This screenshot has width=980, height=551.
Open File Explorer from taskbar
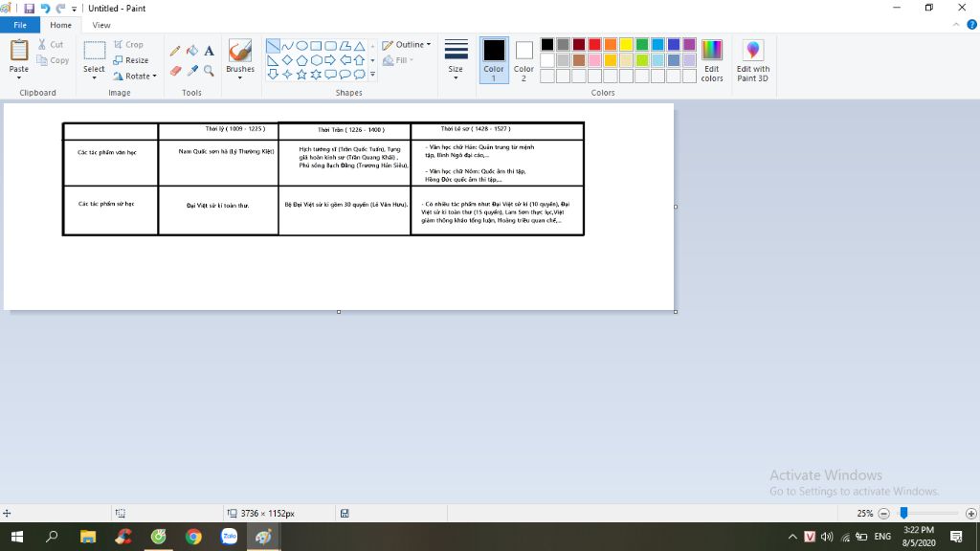(88, 537)
